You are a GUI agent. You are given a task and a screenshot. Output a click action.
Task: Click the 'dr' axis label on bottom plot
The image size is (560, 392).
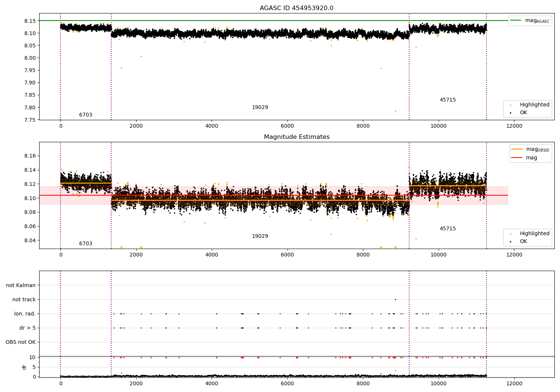pyautogui.click(x=24, y=367)
